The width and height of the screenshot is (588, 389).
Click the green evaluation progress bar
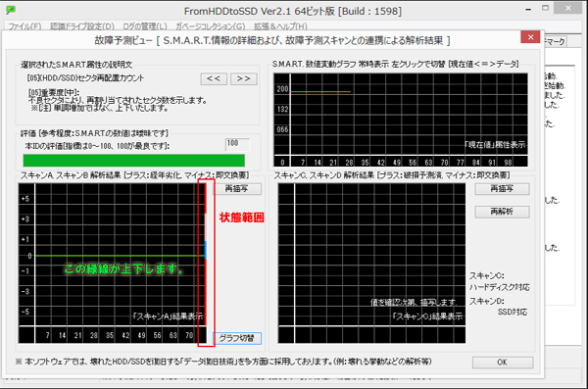(134, 160)
